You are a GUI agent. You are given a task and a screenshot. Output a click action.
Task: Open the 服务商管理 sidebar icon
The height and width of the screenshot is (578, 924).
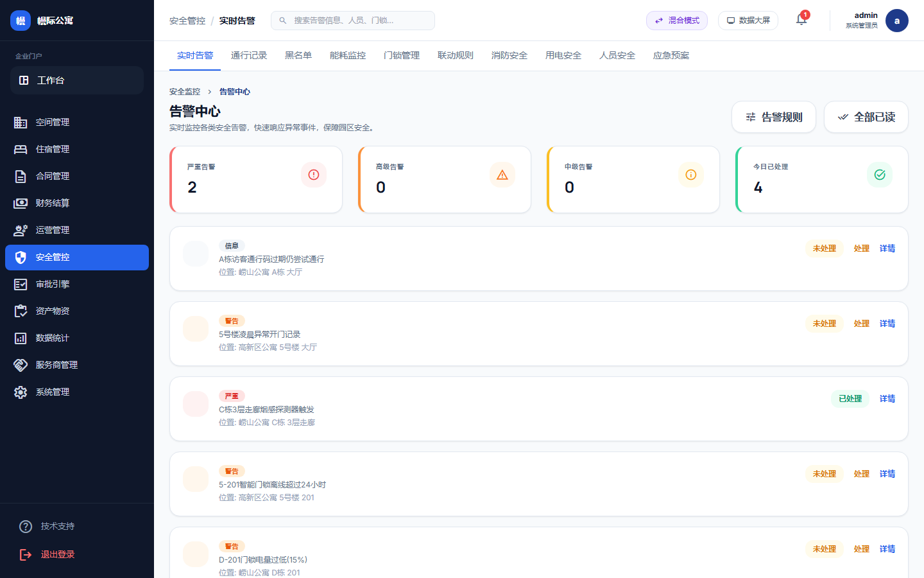(x=20, y=365)
